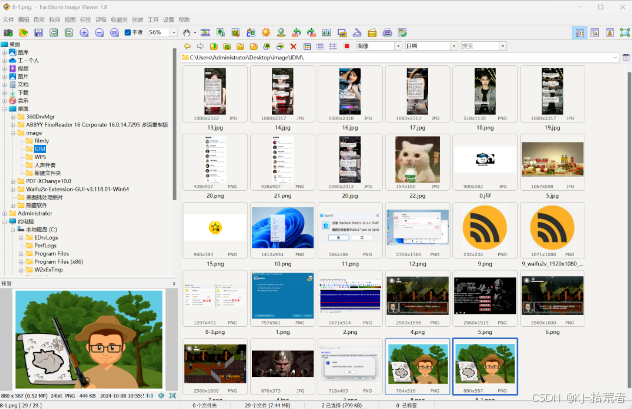The width and height of the screenshot is (632, 409).
Task: Click the full screen icon at top right
Action: 625,33
